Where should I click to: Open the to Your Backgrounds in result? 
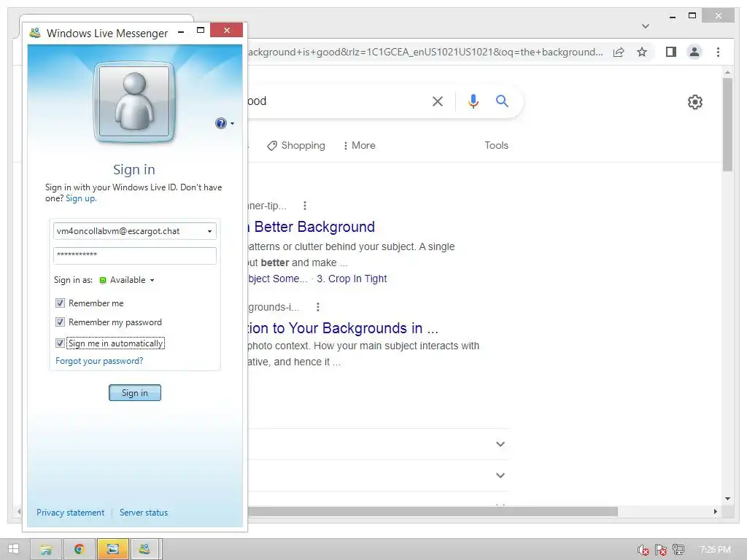tap(343, 328)
